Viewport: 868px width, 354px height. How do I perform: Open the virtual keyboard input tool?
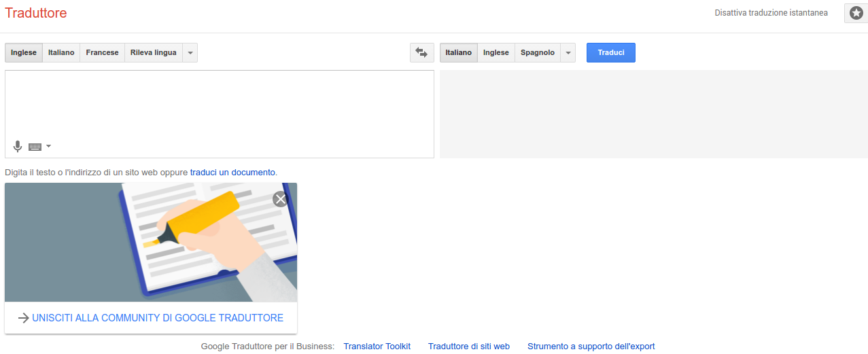35,147
